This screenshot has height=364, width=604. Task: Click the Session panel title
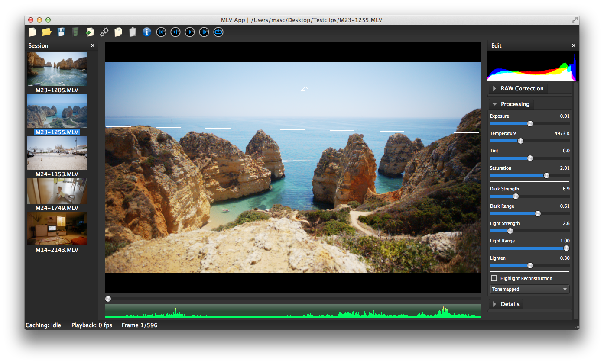(39, 45)
